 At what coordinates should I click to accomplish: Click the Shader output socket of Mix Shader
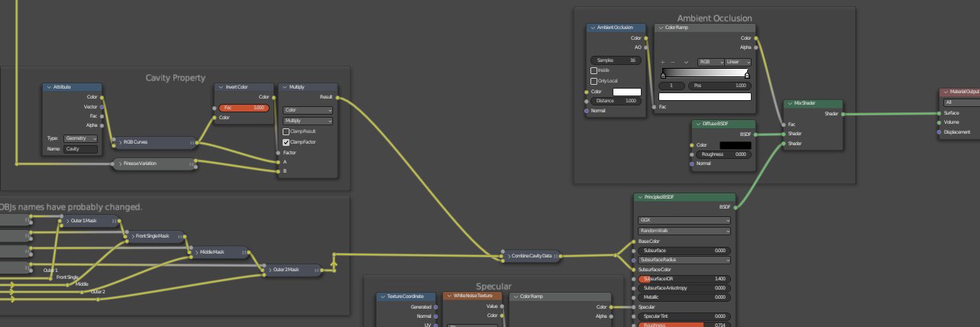[x=843, y=115]
